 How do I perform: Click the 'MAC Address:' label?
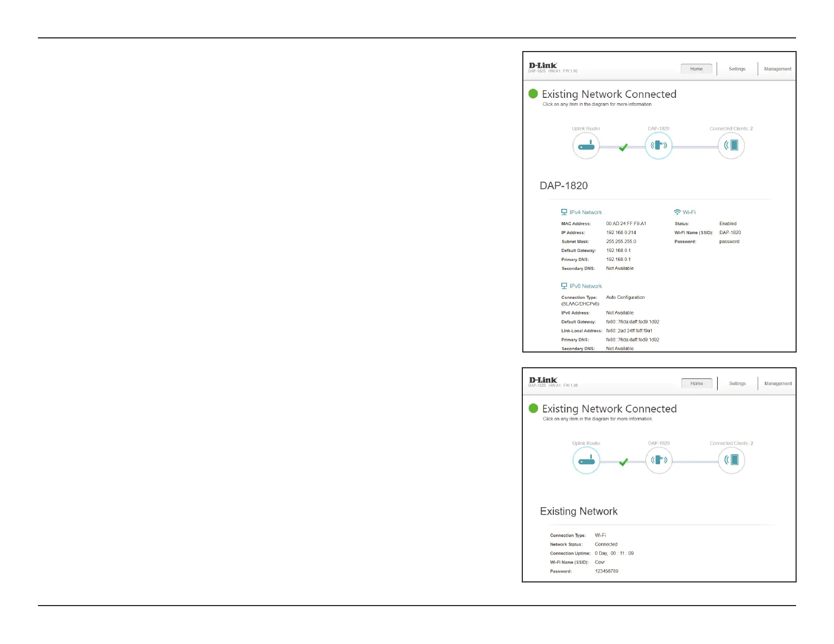coord(576,224)
